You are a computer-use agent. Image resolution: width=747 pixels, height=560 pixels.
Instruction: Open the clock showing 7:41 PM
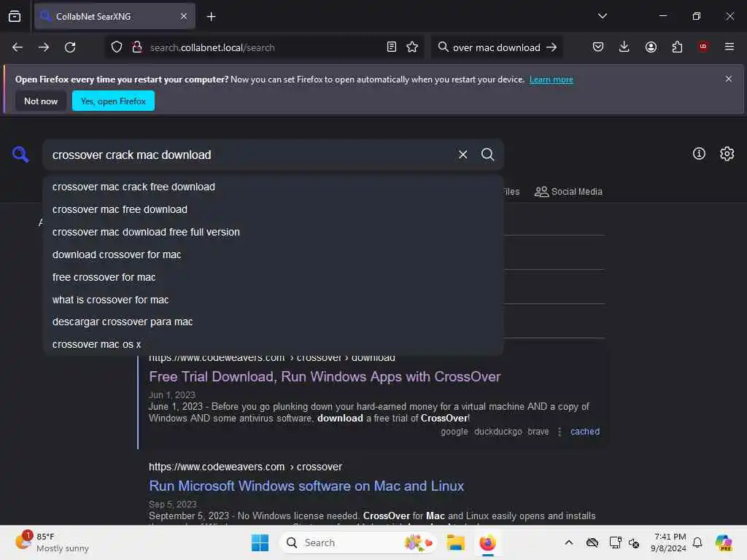669,542
